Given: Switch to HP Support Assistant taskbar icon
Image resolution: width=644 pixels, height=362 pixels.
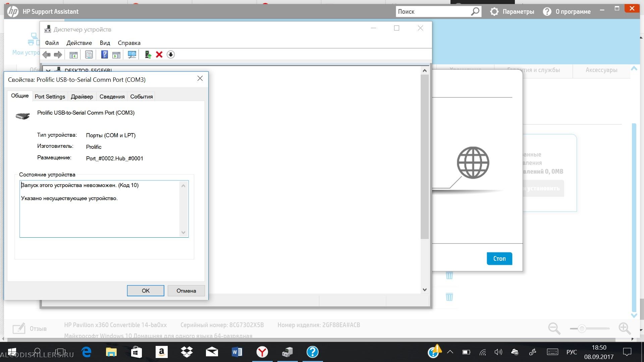Looking at the screenshot, I should pyautogui.click(x=312, y=352).
